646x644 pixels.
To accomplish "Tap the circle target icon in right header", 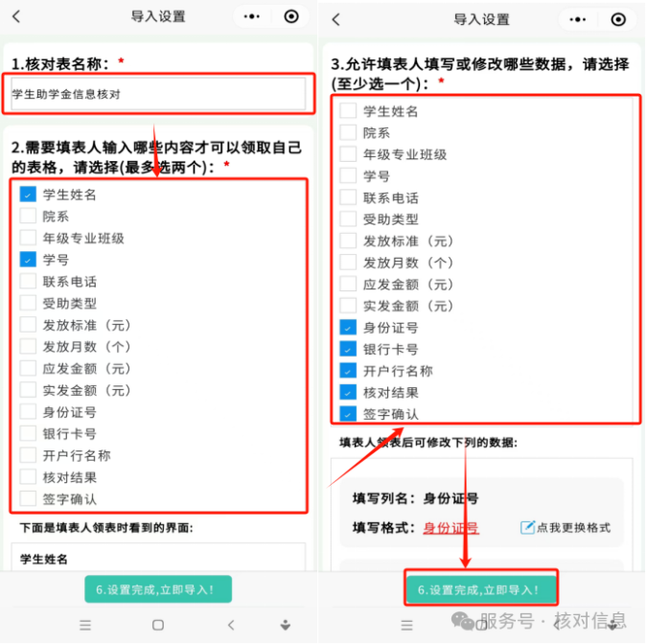I will pyautogui.click(x=618, y=19).
